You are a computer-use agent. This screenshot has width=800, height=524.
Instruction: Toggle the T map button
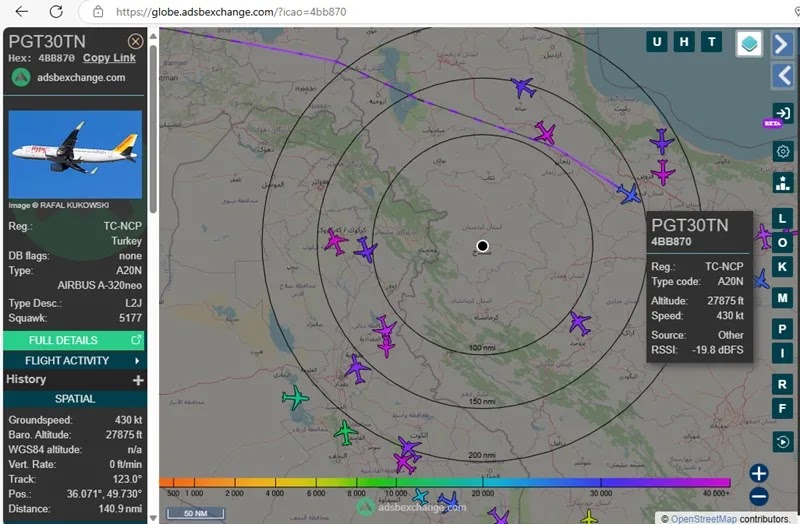point(711,42)
